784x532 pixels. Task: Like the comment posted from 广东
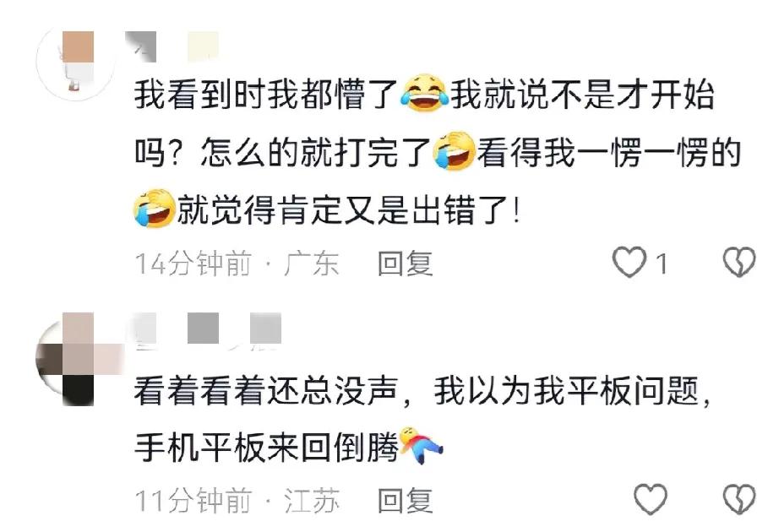click(629, 262)
